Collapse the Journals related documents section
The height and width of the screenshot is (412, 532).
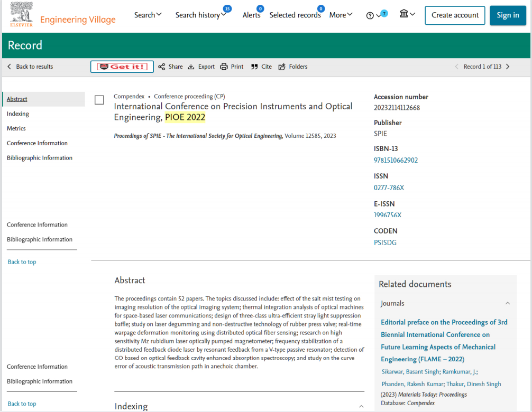click(508, 303)
